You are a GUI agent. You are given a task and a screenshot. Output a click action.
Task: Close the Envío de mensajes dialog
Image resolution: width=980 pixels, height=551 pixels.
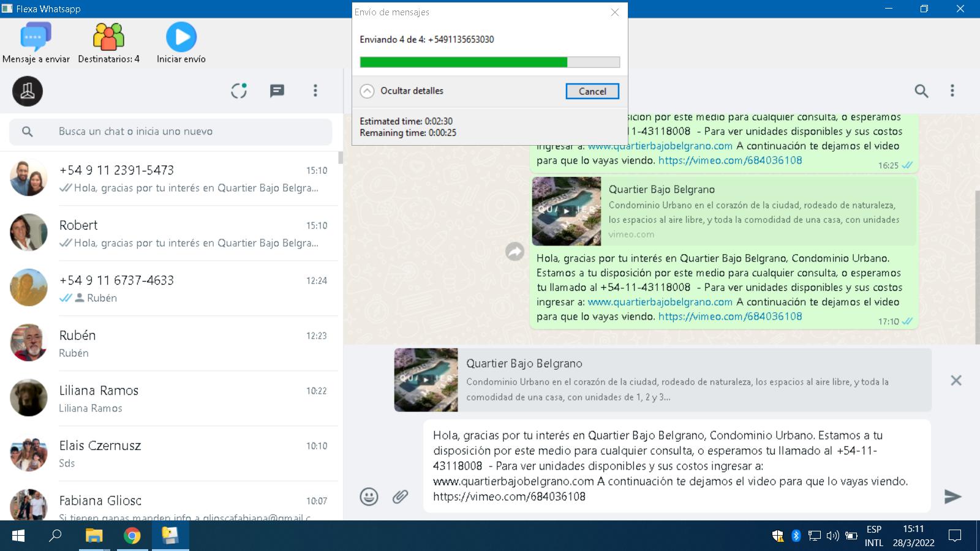pyautogui.click(x=615, y=12)
